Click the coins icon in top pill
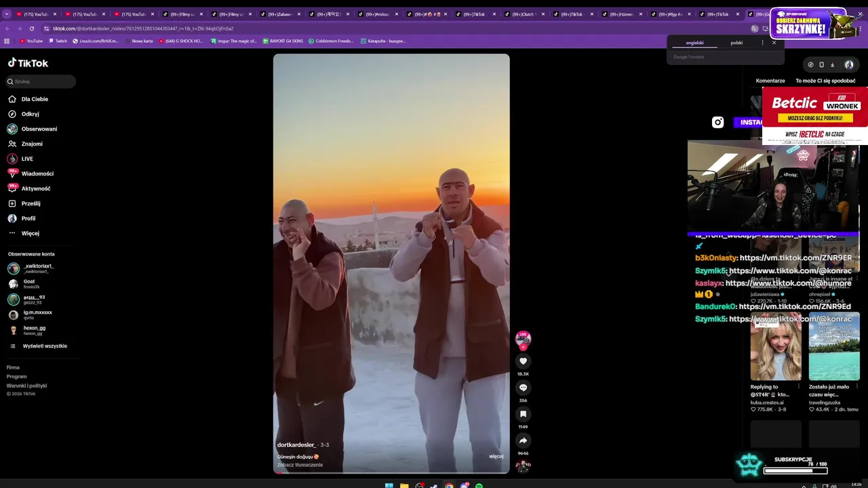This screenshot has width=868, height=488. pyautogui.click(x=810, y=65)
